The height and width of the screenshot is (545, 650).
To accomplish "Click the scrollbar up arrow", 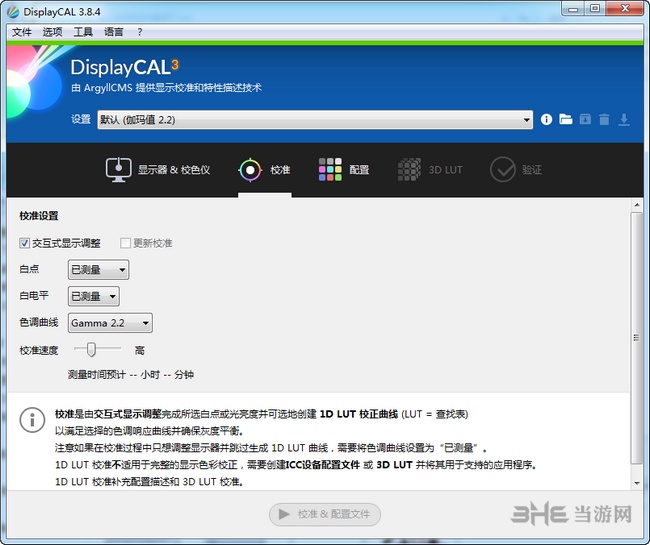I will (x=636, y=205).
